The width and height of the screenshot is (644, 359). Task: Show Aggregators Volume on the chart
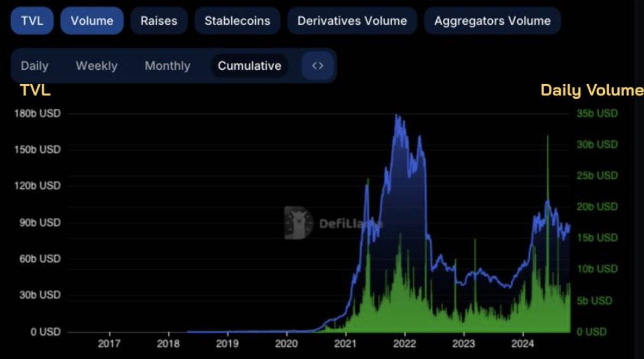[x=492, y=21]
